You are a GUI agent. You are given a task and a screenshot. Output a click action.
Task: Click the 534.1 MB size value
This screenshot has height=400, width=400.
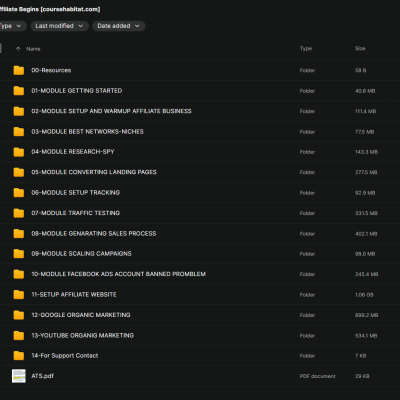[x=366, y=336]
